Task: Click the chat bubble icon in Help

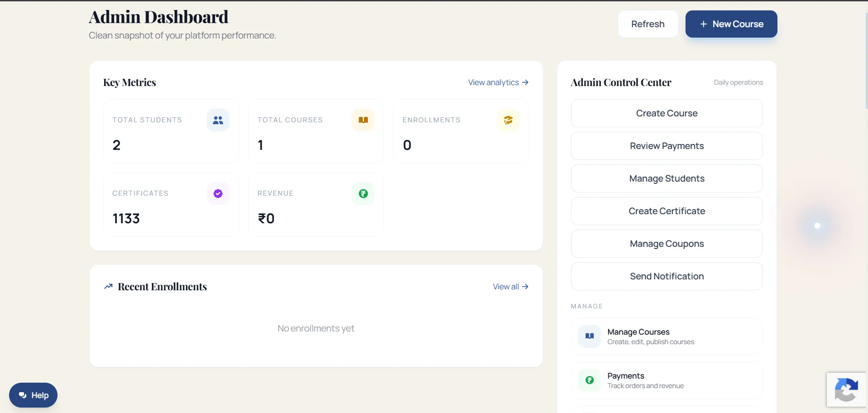Action: [23, 395]
